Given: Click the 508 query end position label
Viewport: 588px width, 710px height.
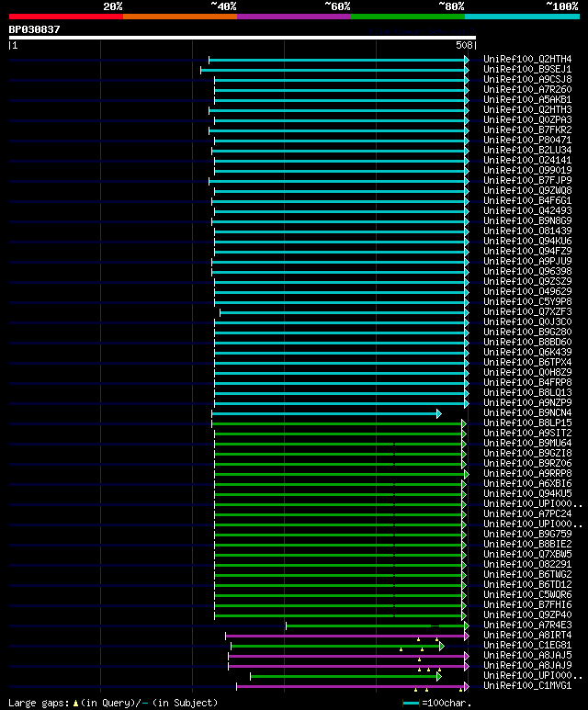Looking at the screenshot, I should pyautogui.click(x=464, y=45).
